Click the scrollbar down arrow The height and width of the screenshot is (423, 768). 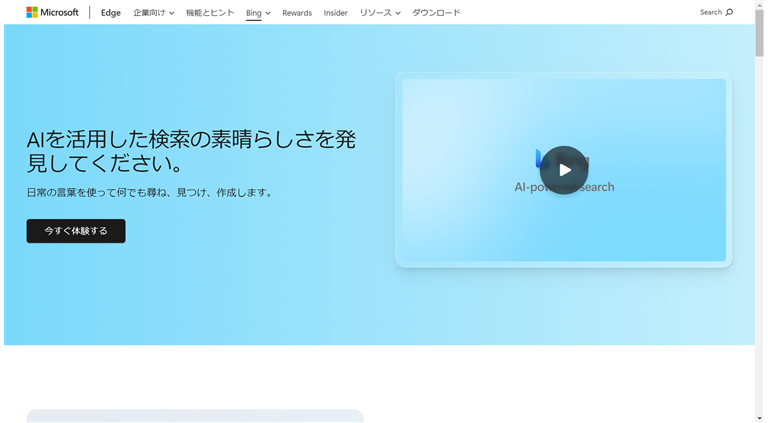point(759,419)
